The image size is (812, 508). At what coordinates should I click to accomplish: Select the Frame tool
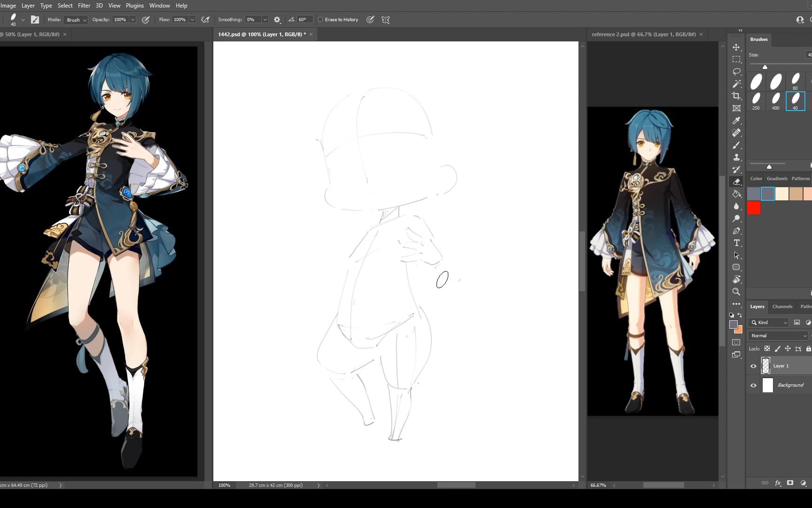[736, 108]
